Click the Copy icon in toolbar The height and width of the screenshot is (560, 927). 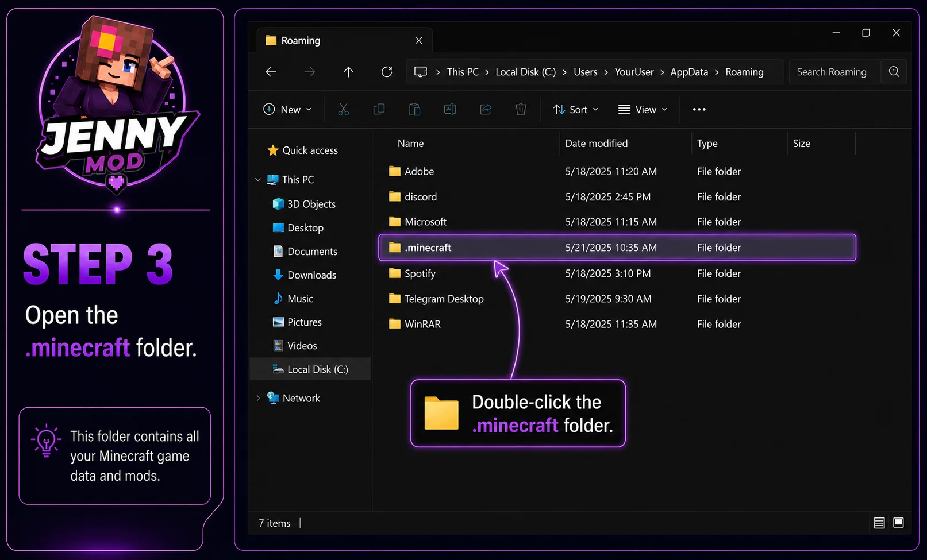click(379, 109)
